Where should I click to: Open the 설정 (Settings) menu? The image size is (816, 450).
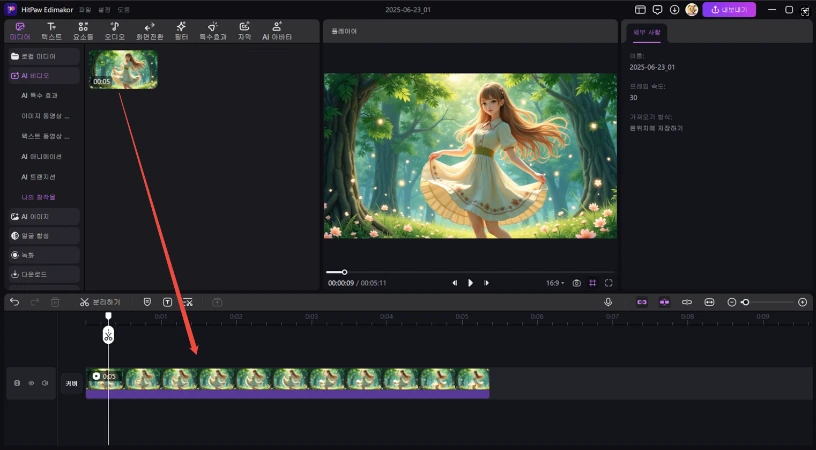coord(104,10)
